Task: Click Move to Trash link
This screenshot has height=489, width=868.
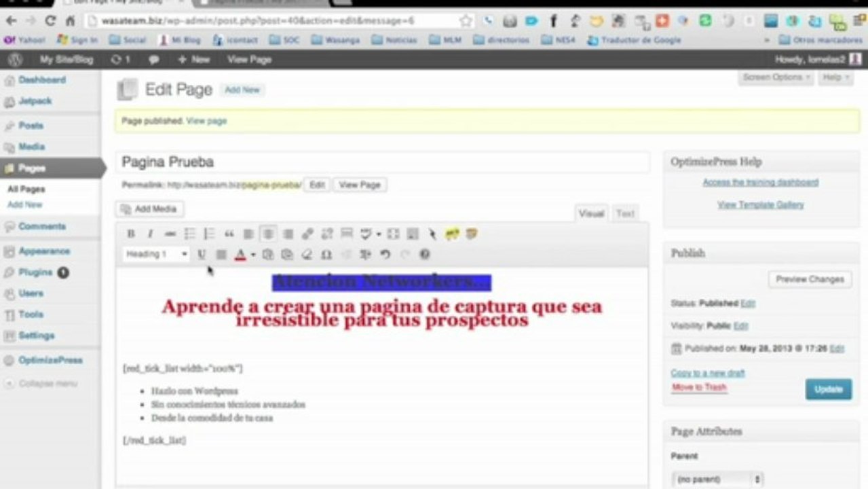Action: click(x=699, y=387)
